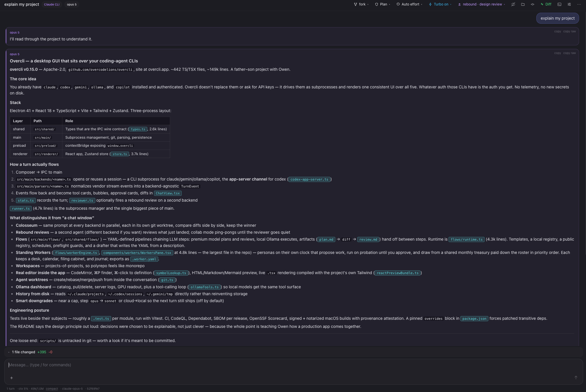Image resolution: width=586 pixels, height=392 pixels.
Task: Open the store.ts file chip
Action: click(120, 154)
